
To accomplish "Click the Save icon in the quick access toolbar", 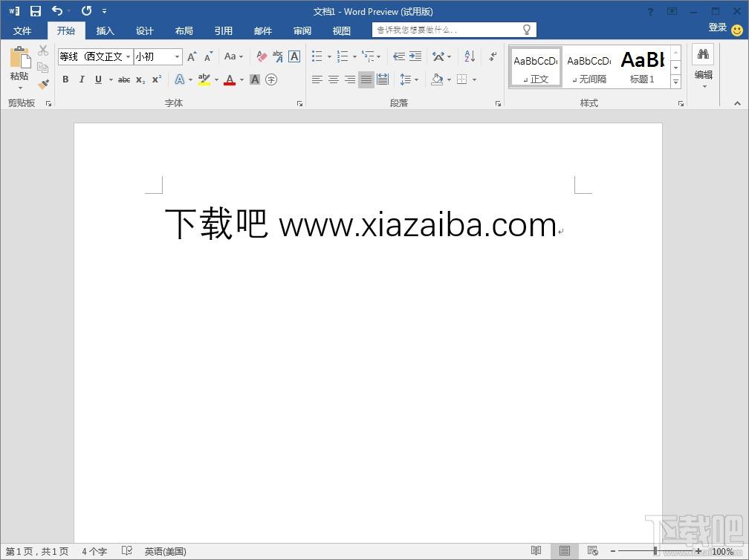I will [36, 11].
